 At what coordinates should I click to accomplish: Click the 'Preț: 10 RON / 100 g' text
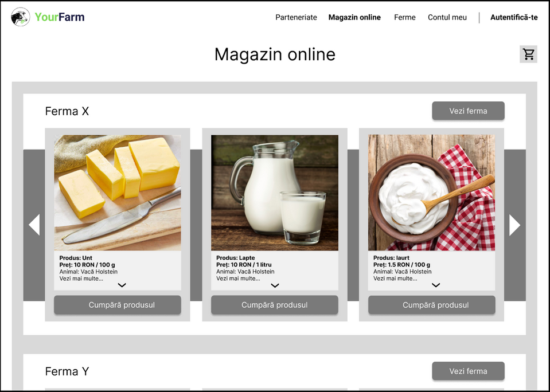coord(87,265)
